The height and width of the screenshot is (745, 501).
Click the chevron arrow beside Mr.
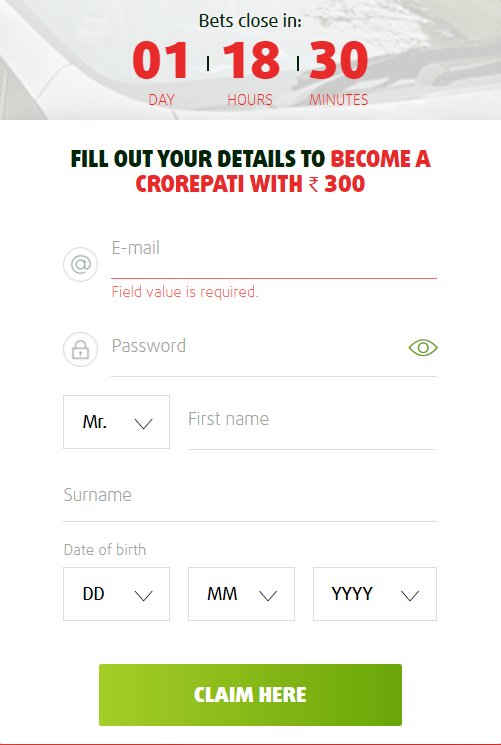pyautogui.click(x=144, y=423)
